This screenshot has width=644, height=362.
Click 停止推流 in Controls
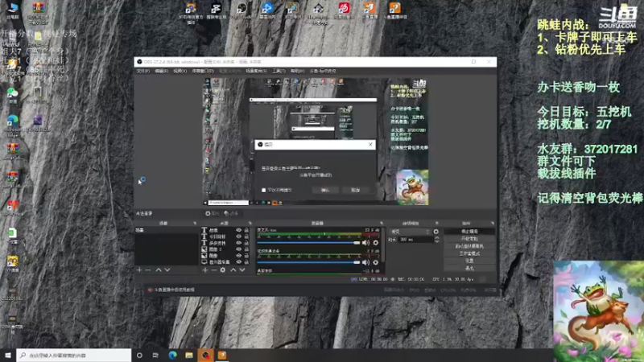(469, 232)
